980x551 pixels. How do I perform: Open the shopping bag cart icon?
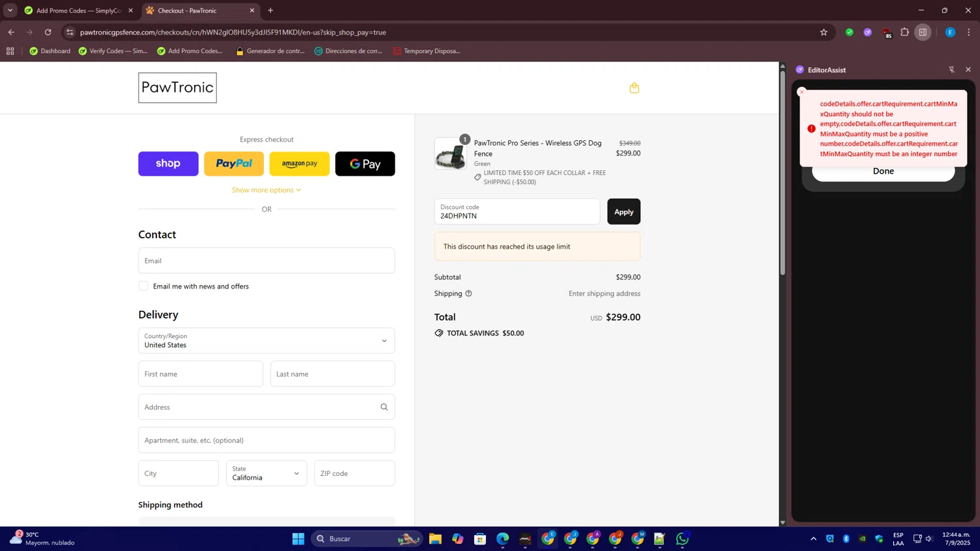[634, 88]
